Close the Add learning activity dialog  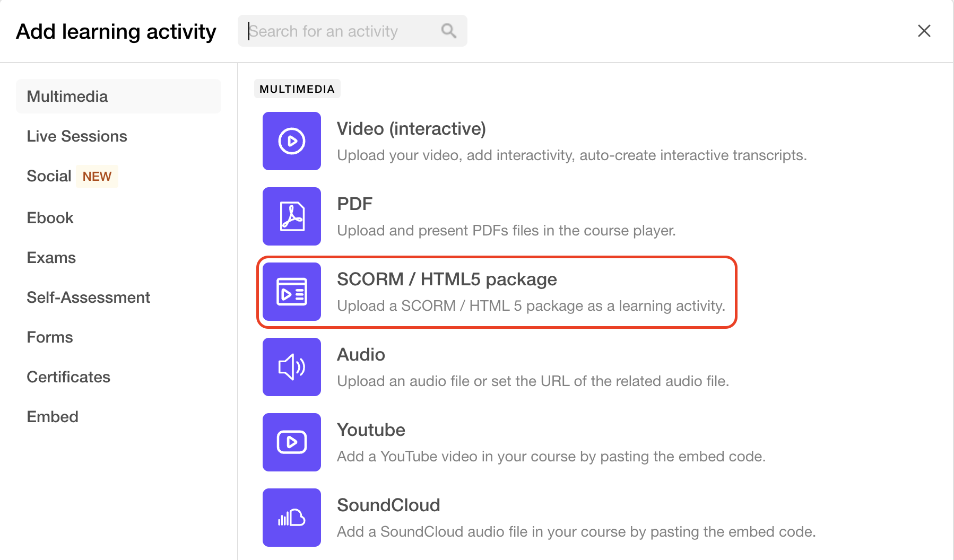click(x=924, y=31)
